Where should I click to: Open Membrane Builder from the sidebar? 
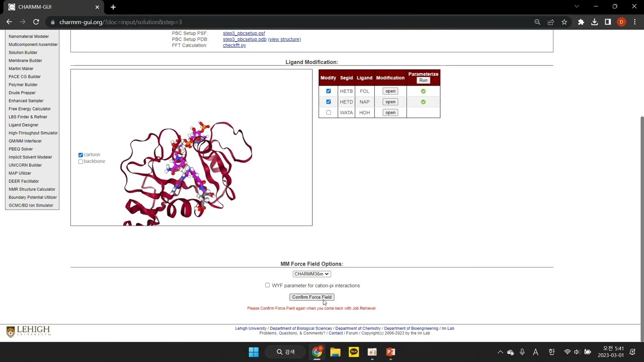tap(25, 60)
